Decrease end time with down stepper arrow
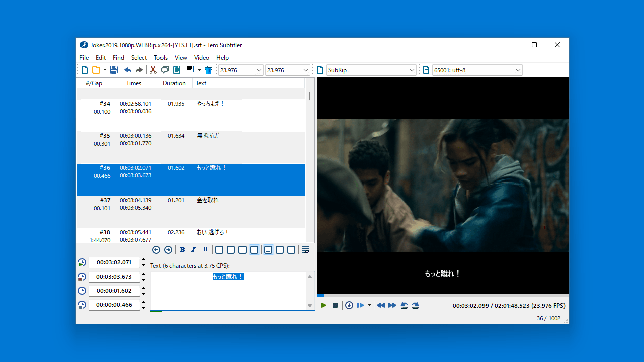Image resolution: width=644 pixels, height=362 pixels. tap(144, 280)
